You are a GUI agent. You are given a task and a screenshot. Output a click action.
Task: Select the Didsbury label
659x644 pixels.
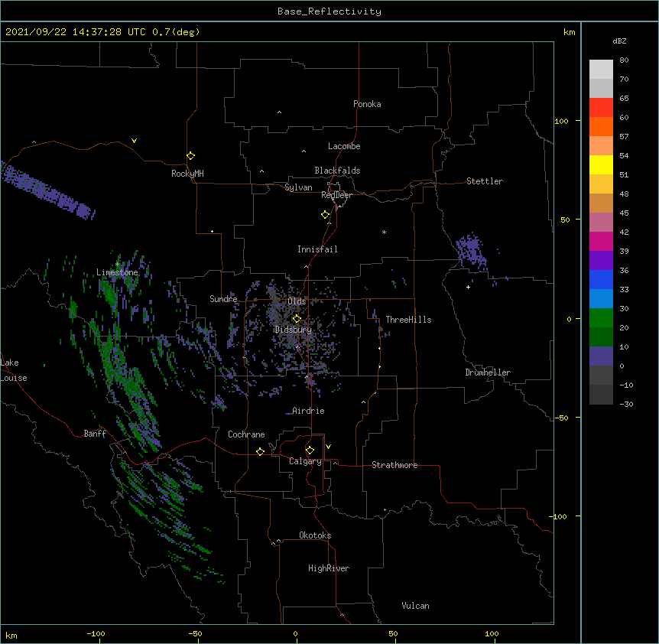(x=293, y=330)
